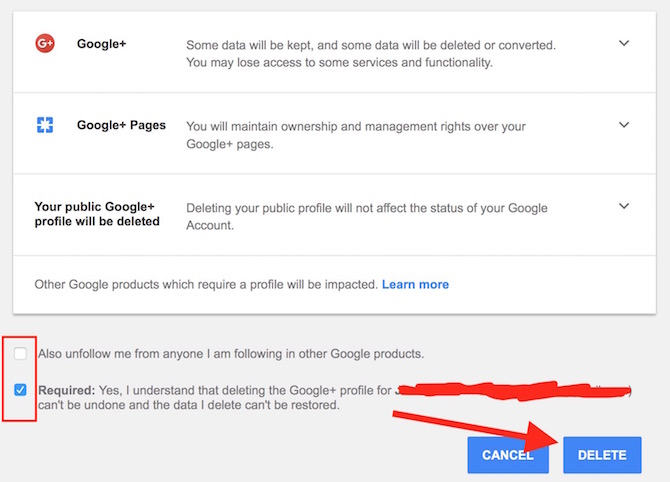Image resolution: width=670 pixels, height=482 pixels.
Task: Click the red-scribbled redacted account name
Action: (x=520, y=390)
